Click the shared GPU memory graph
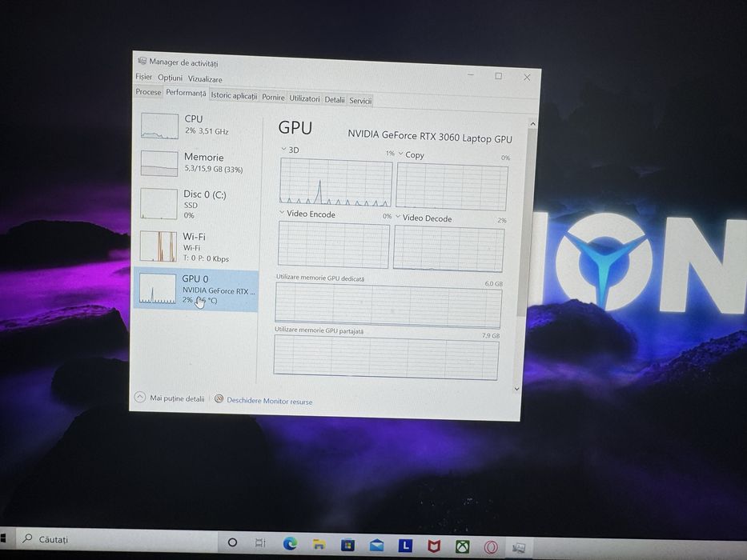Viewport: 747px width, 560px height. tap(385, 357)
